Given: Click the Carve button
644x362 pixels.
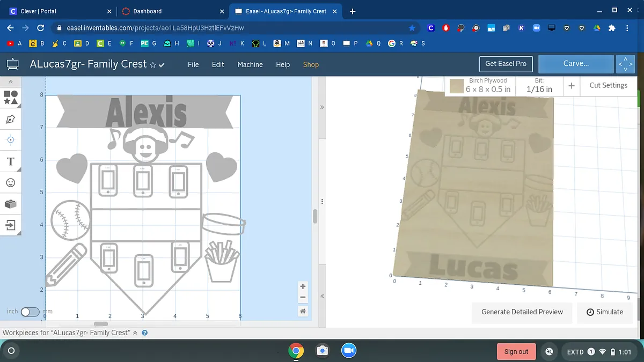Looking at the screenshot, I should [x=576, y=64].
